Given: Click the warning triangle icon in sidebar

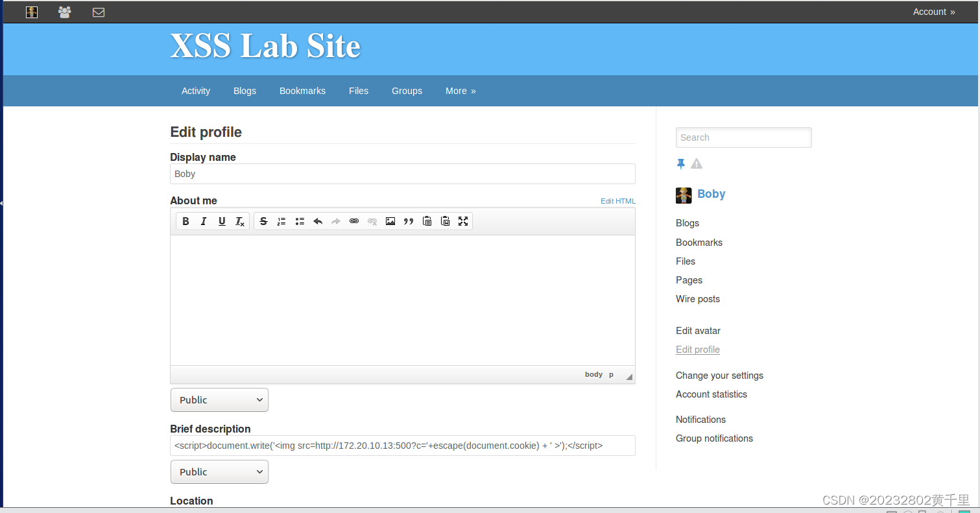Looking at the screenshot, I should (x=697, y=163).
